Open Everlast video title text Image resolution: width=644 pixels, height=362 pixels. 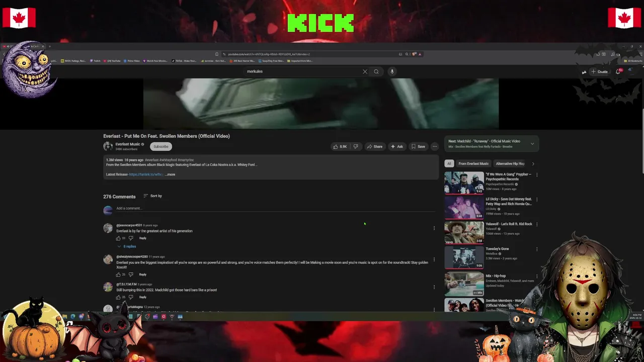click(x=167, y=136)
